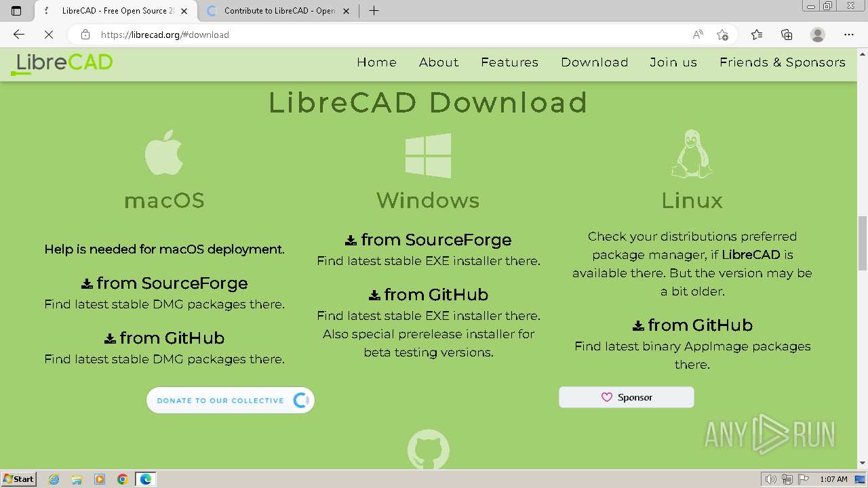
Task: Click the Sponsor heart button
Action: coord(627,397)
